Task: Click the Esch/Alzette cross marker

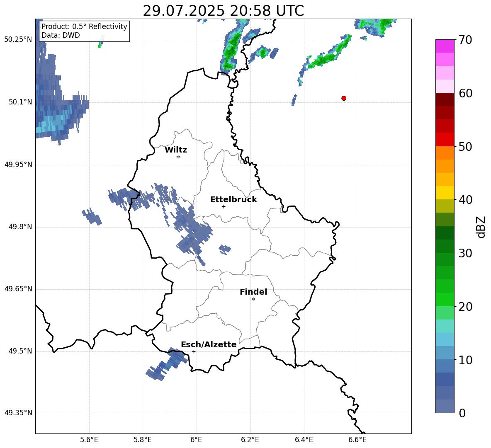Action: tap(194, 351)
